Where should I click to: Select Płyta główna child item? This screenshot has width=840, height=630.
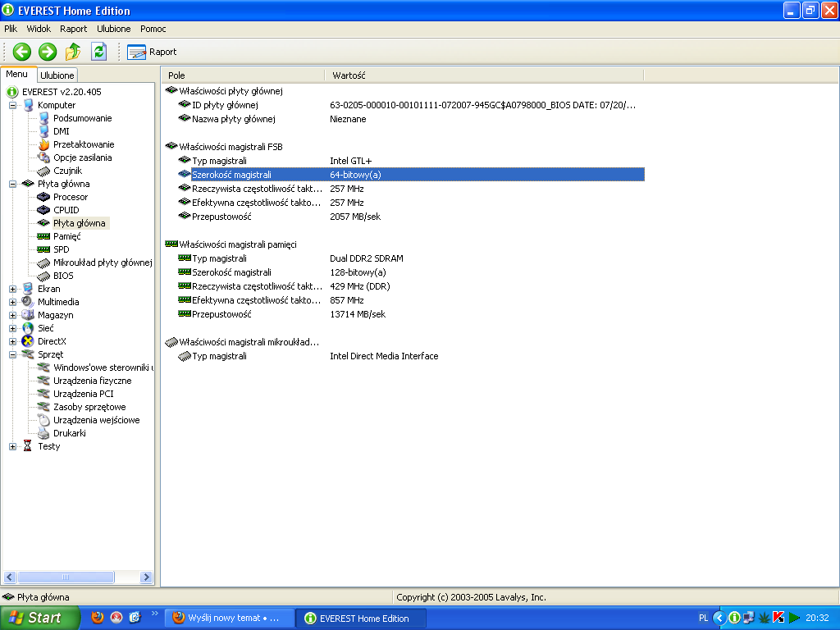click(x=80, y=223)
